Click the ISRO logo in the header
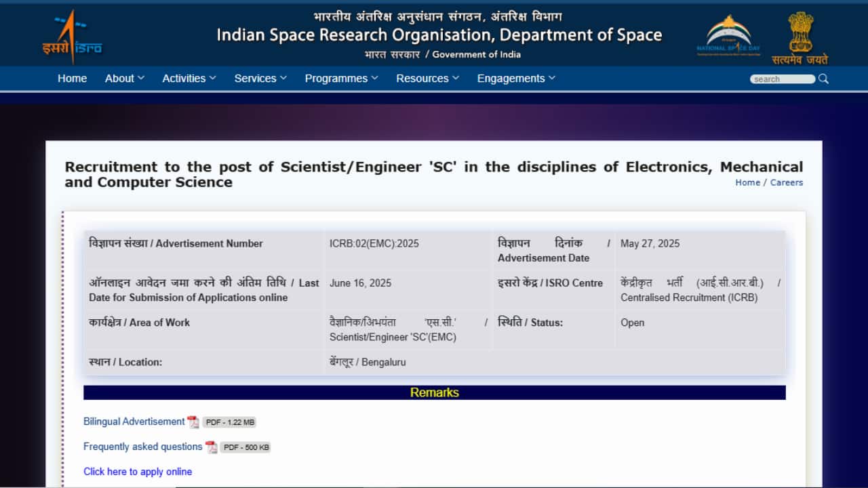The width and height of the screenshot is (868, 488). tap(71, 34)
